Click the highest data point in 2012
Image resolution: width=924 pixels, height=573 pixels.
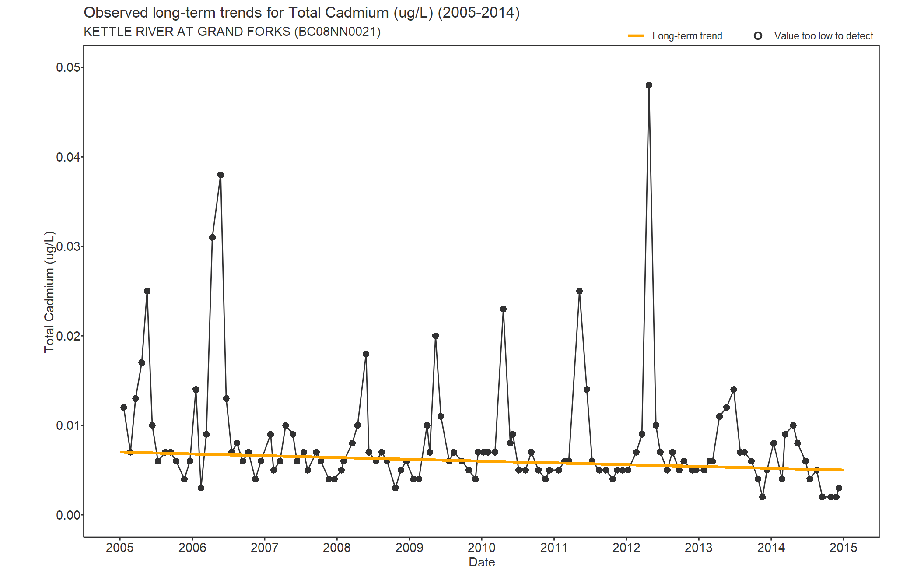pos(649,85)
